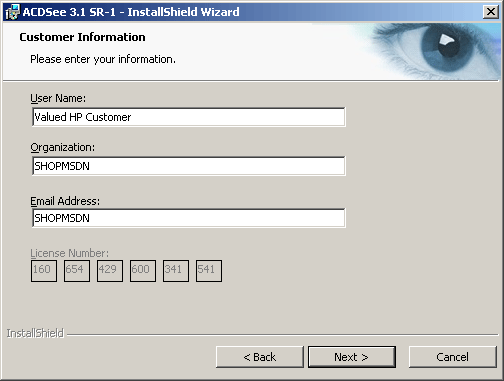Click the Organization input field

(189, 166)
